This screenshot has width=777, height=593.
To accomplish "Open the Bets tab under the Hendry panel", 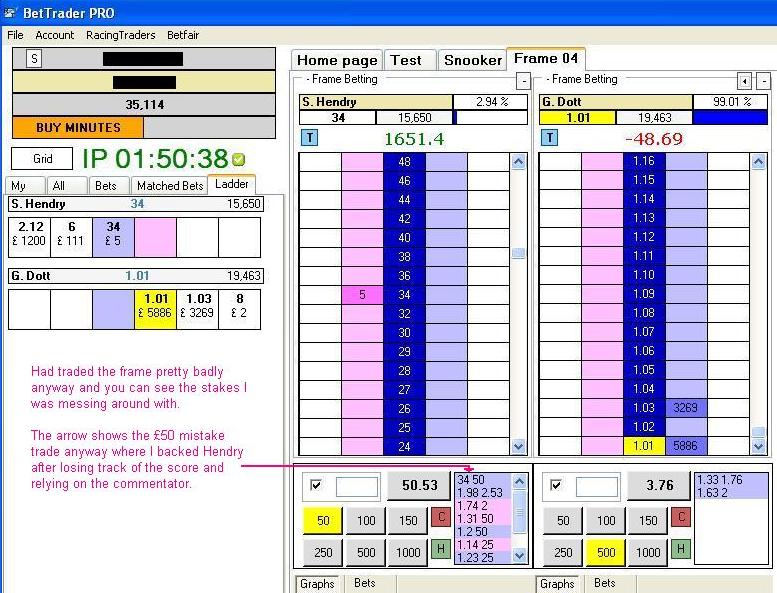I will [x=365, y=583].
